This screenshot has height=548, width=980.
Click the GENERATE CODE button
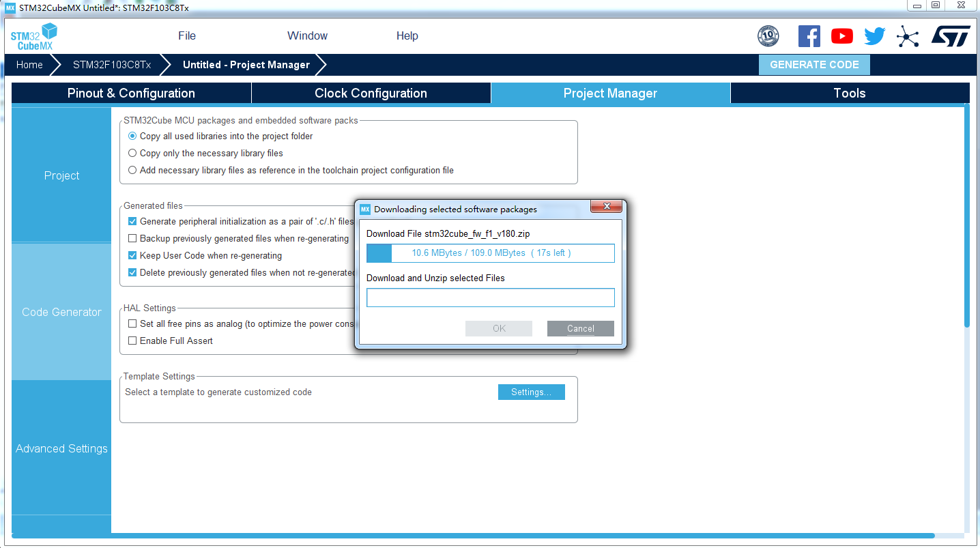814,65
